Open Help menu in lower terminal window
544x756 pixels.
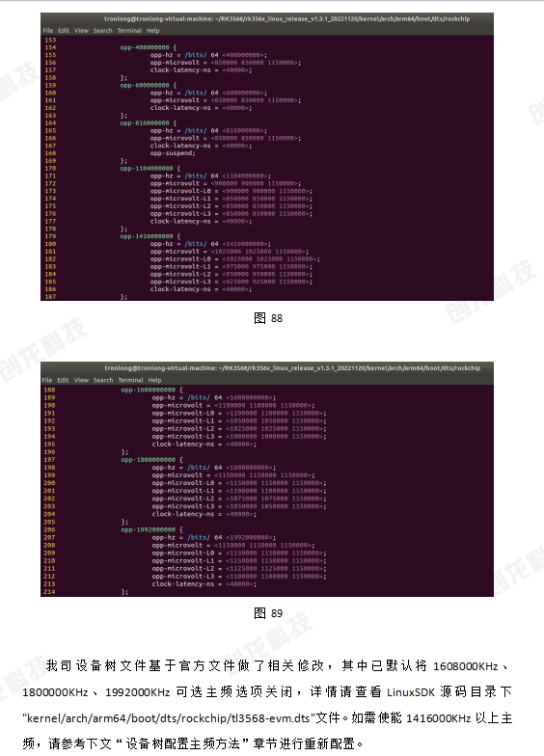click(154, 380)
